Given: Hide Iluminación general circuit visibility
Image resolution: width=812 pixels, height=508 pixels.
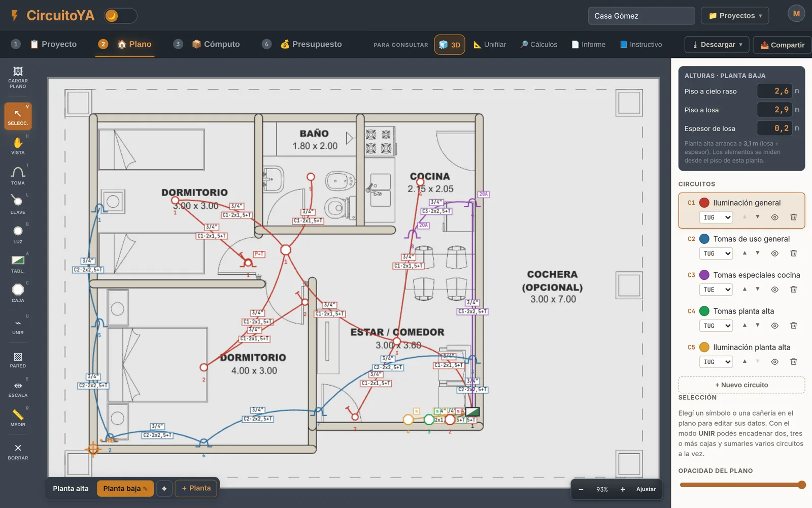Looking at the screenshot, I should pyautogui.click(x=774, y=217).
